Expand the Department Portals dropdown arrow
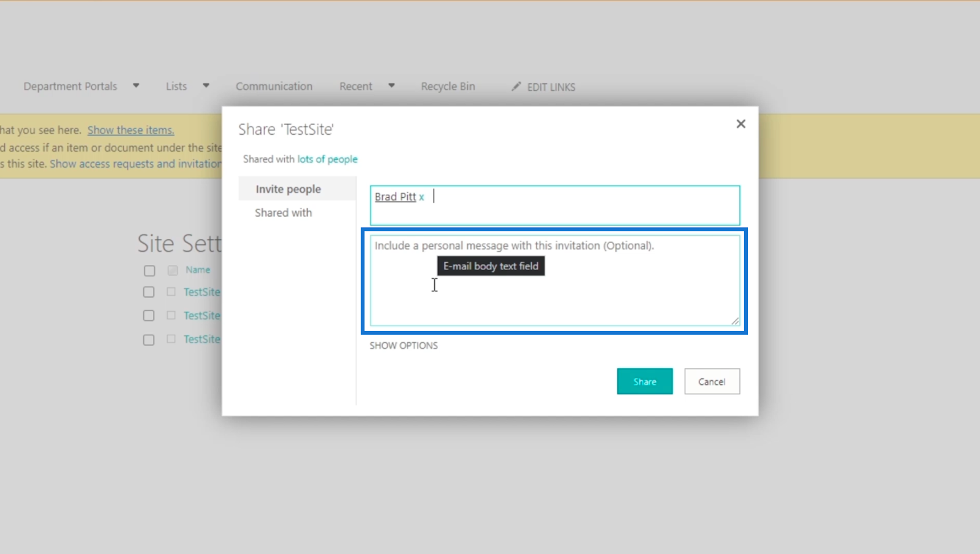 136,86
